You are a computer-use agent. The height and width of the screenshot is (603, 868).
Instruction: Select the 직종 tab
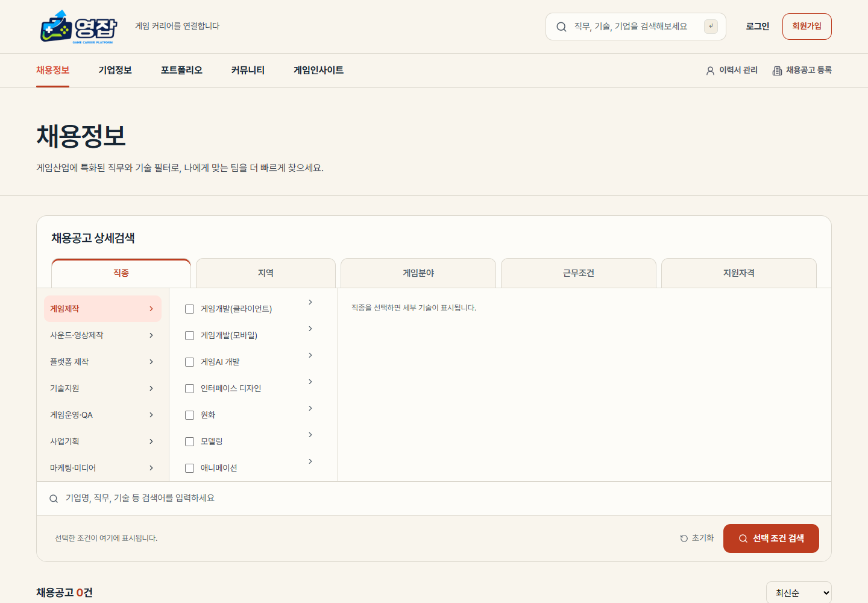click(121, 273)
